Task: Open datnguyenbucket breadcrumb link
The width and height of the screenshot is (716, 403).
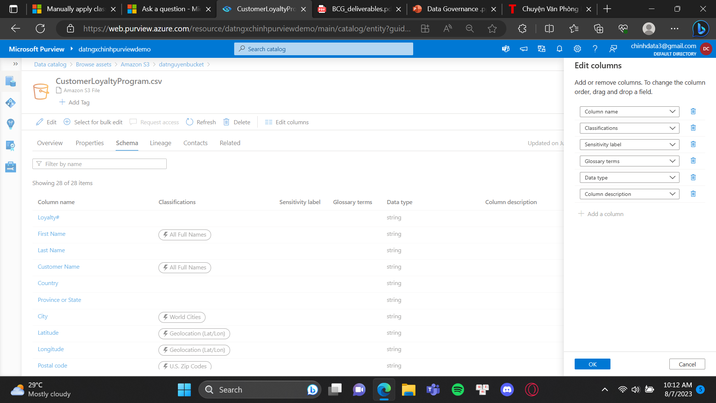Action: coord(181,64)
